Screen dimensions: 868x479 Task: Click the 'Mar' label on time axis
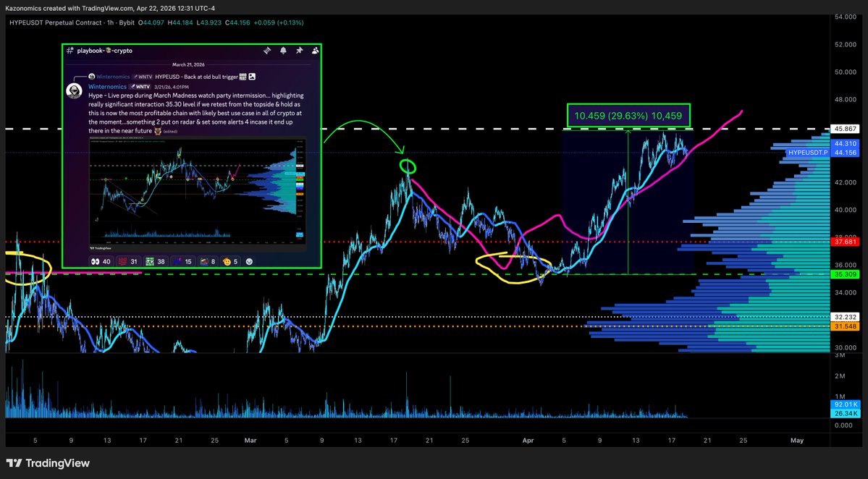click(x=250, y=440)
